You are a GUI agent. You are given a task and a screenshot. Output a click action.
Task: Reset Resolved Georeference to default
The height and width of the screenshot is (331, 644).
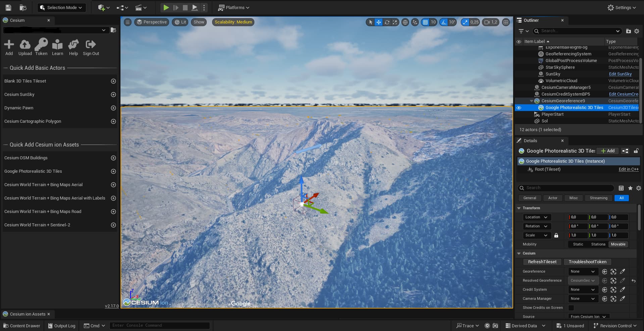pyautogui.click(x=634, y=281)
